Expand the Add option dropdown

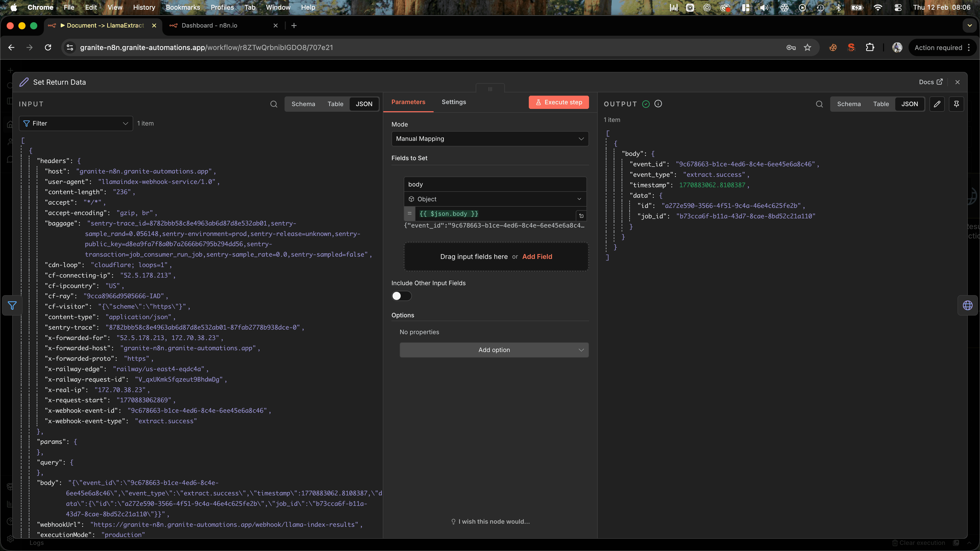pos(494,350)
